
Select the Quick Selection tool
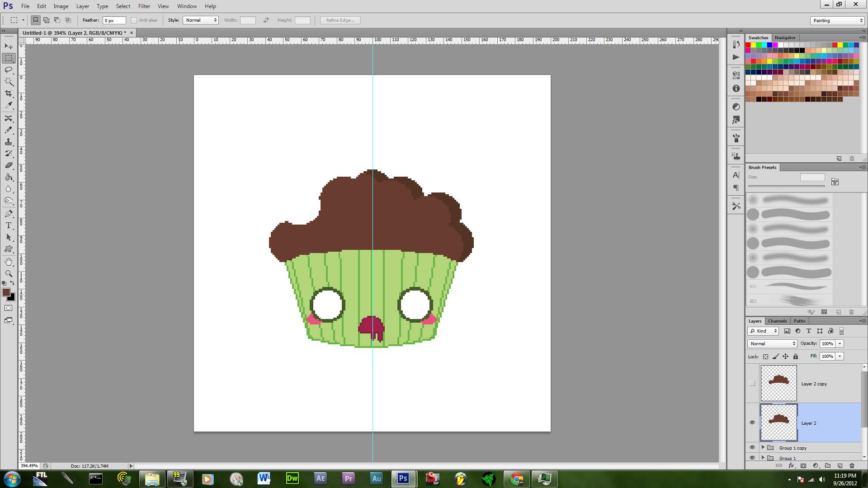pyautogui.click(x=9, y=82)
